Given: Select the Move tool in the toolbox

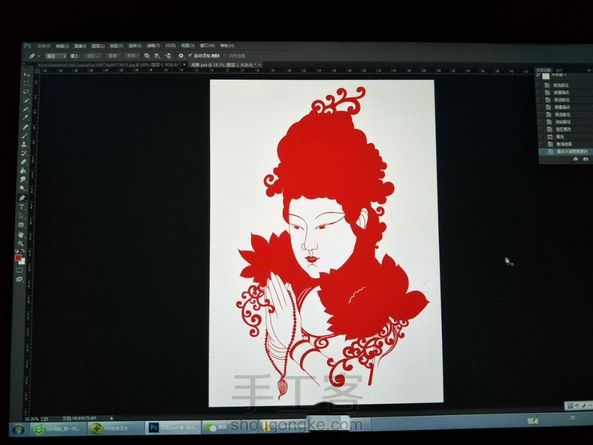Looking at the screenshot, I should [27, 74].
